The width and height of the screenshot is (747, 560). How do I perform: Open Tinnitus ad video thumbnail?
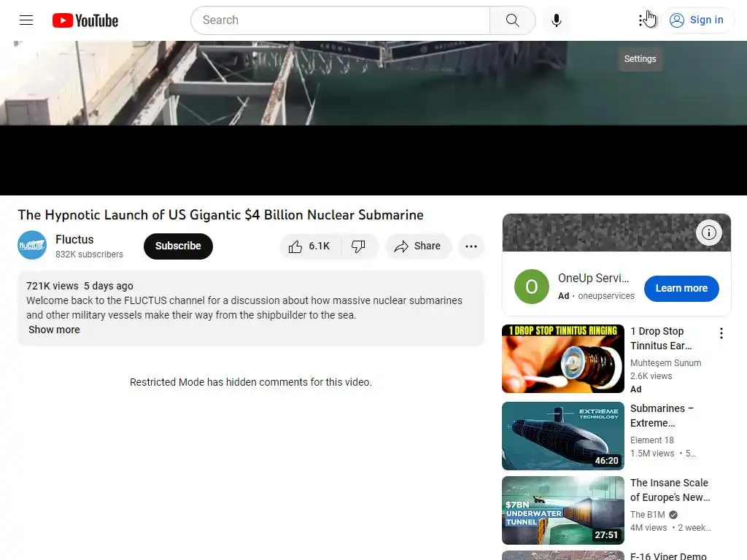562,359
